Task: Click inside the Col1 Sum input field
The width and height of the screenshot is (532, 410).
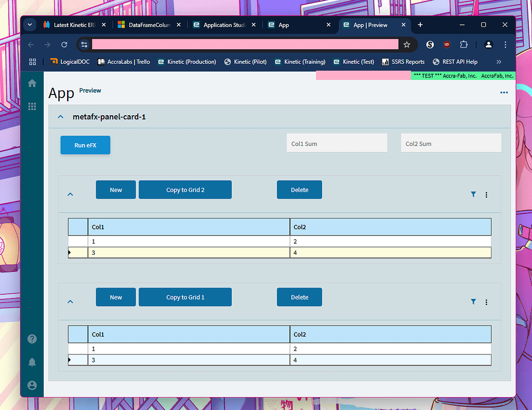Action: point(337,143)
